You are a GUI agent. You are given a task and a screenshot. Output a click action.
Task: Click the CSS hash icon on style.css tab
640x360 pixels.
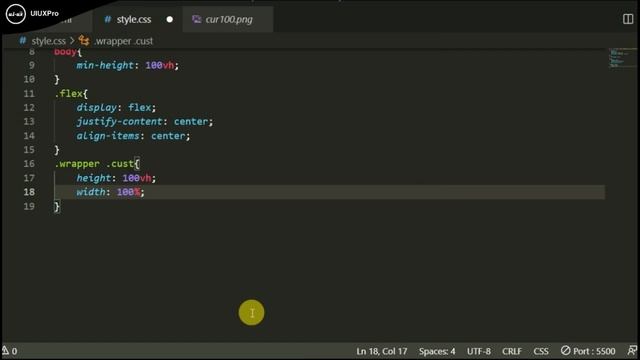(x=108, y=20)
